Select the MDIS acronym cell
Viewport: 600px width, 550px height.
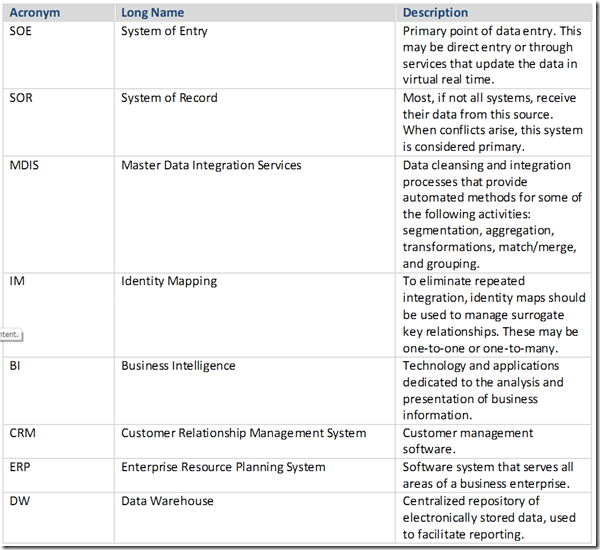pos(25,165)
